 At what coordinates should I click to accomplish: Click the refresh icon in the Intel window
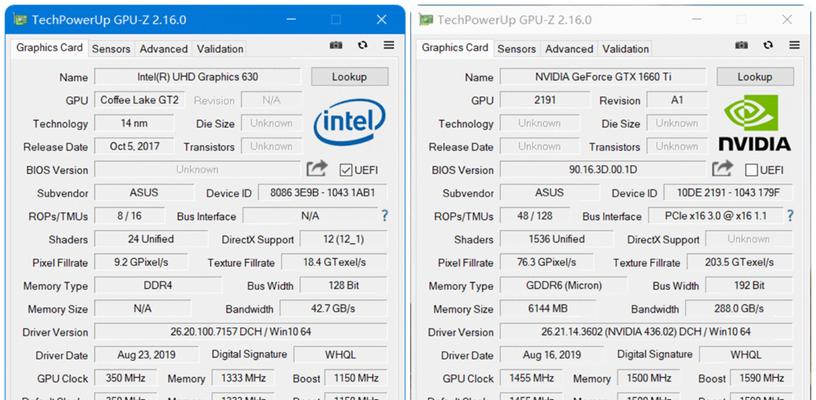click(363, 46)
